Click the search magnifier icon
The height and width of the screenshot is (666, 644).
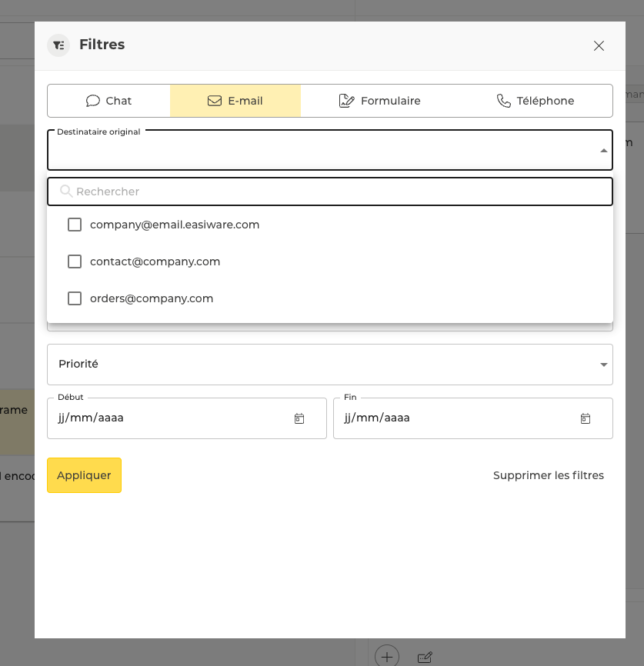pyautogui.click(x=66, y=191)
